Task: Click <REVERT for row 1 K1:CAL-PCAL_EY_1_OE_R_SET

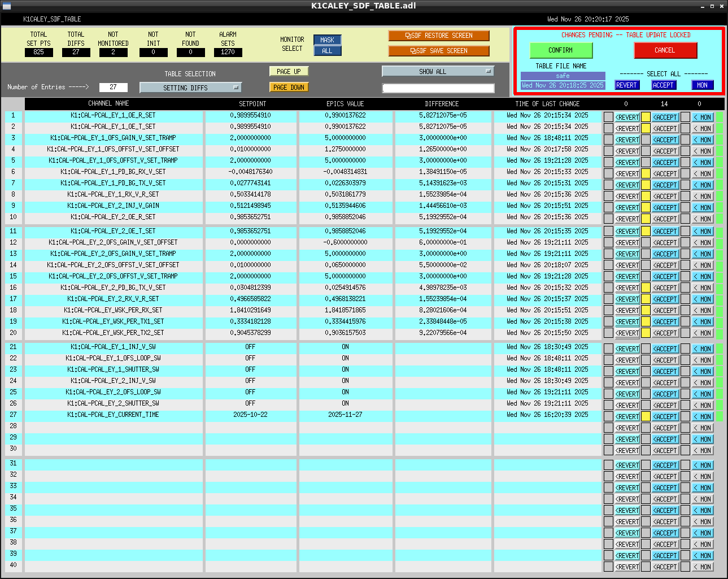Action: tap(627, 117)
